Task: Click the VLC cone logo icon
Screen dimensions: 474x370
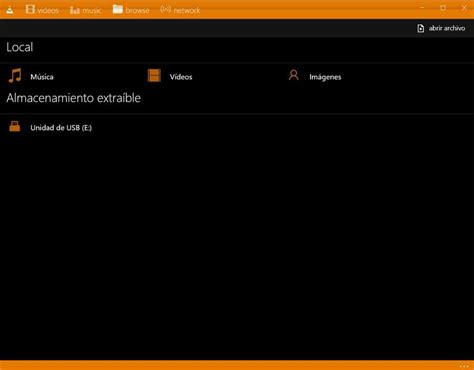Action: [10, 10]
